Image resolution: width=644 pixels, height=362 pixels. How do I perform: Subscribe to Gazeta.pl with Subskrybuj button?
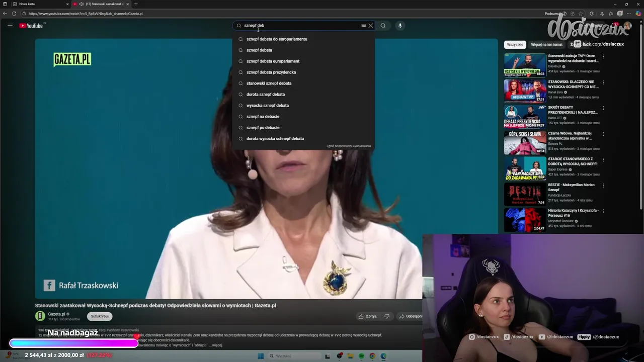[x=100, y=316]
